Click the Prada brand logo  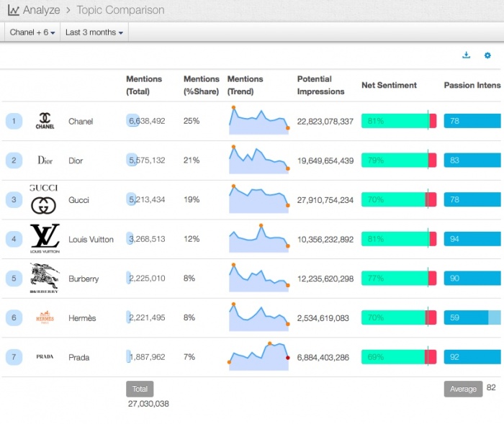coord(45,356)
